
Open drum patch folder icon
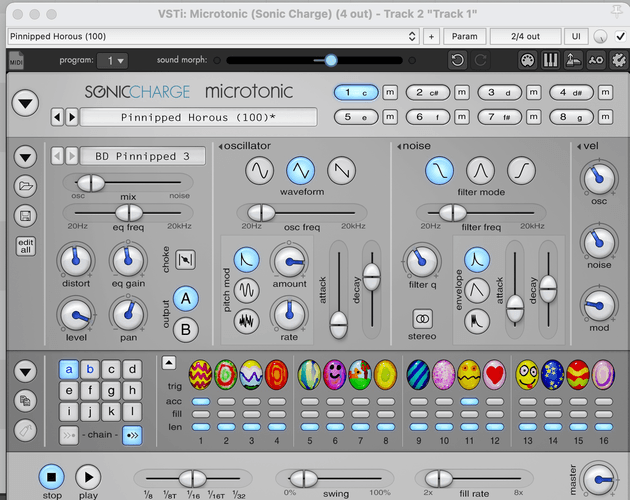click(x=25, y=186)
